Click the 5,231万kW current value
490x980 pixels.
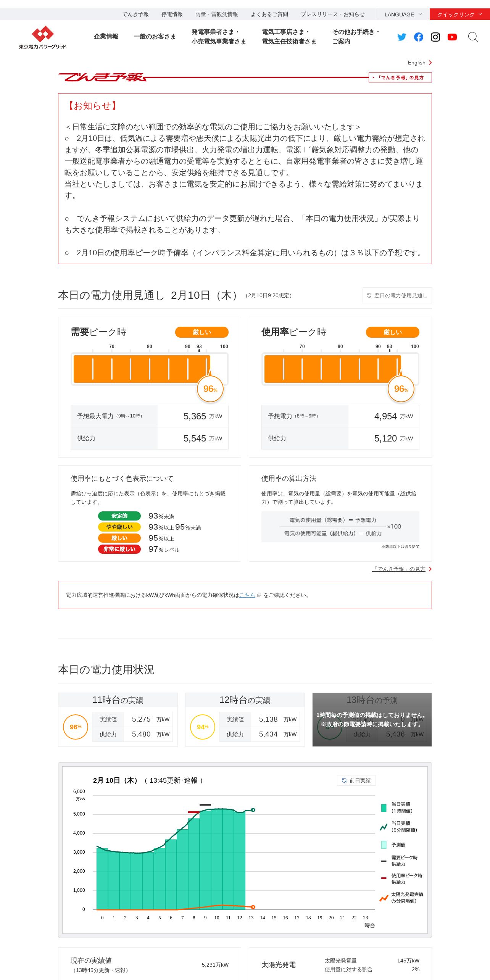pyautogui.click(x=215, y=965)
